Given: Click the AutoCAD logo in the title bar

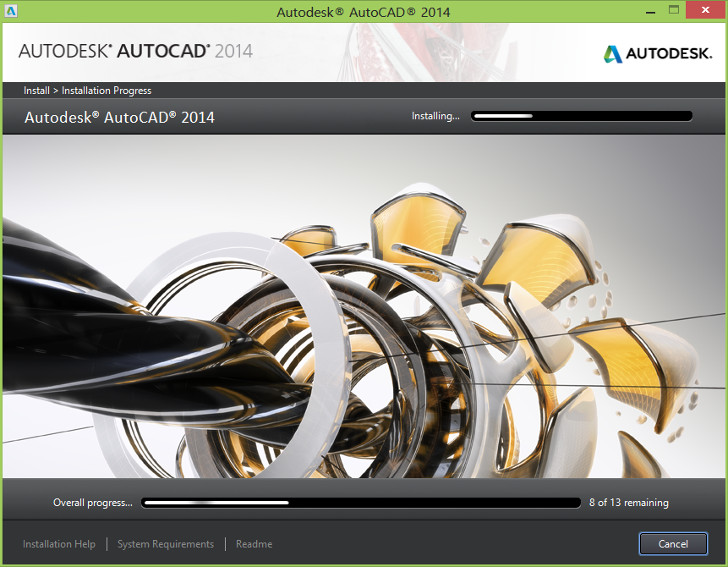Looking at the screenshot, I should click(x=11, y=10).
